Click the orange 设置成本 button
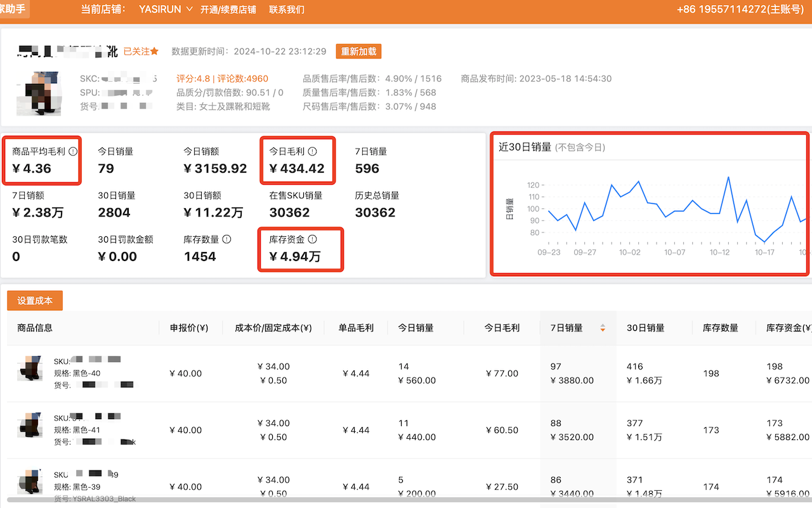This screenshot has width=812, height=508. tap(34, 300)
